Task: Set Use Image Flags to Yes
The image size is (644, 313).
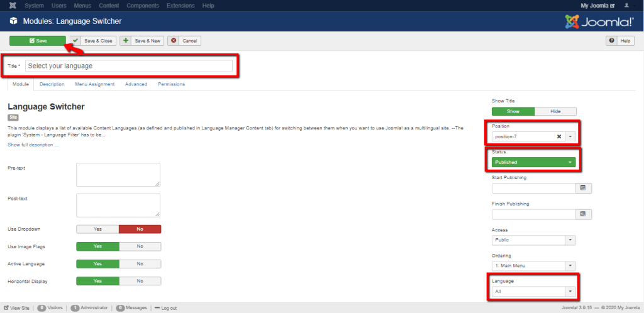Action: (x=97, y=246)
